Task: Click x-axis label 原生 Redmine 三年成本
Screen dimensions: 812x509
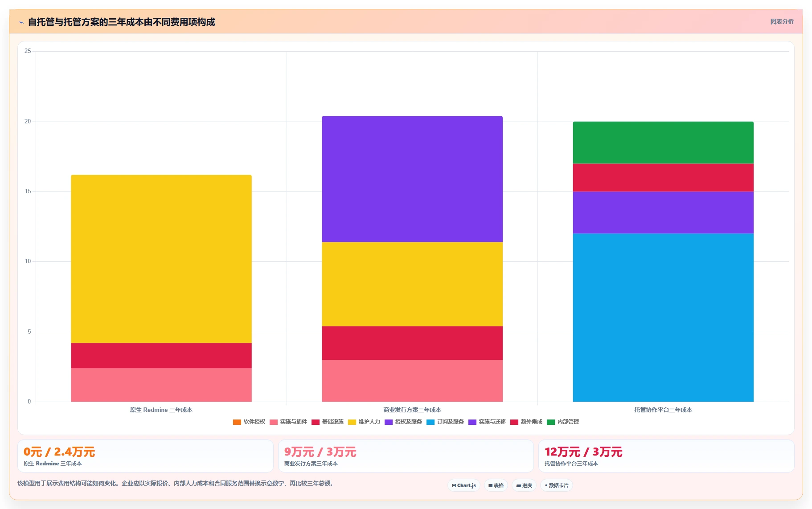Action: point(161,410)
